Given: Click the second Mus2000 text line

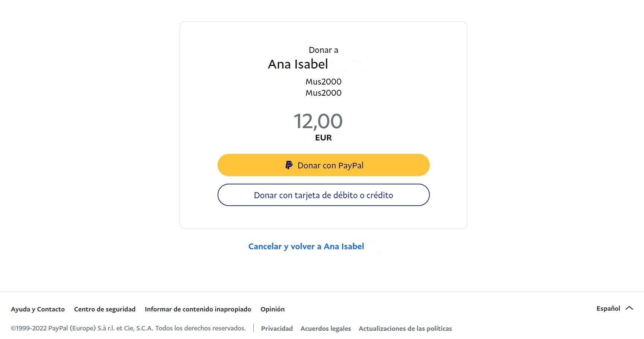Looking at the screenshot, I should (323, 93).
